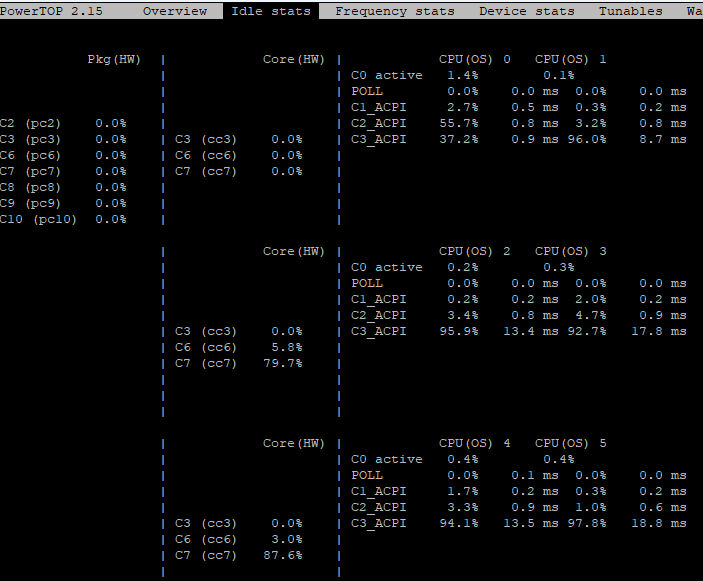703x581 pixels.
Task: Click the 5.8% C6 (cc6) value
Action: point(286,347)
